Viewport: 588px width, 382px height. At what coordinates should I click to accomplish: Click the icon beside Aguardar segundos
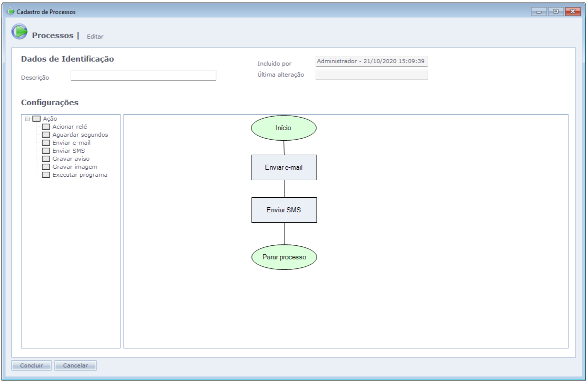click(x=46, y=135)
